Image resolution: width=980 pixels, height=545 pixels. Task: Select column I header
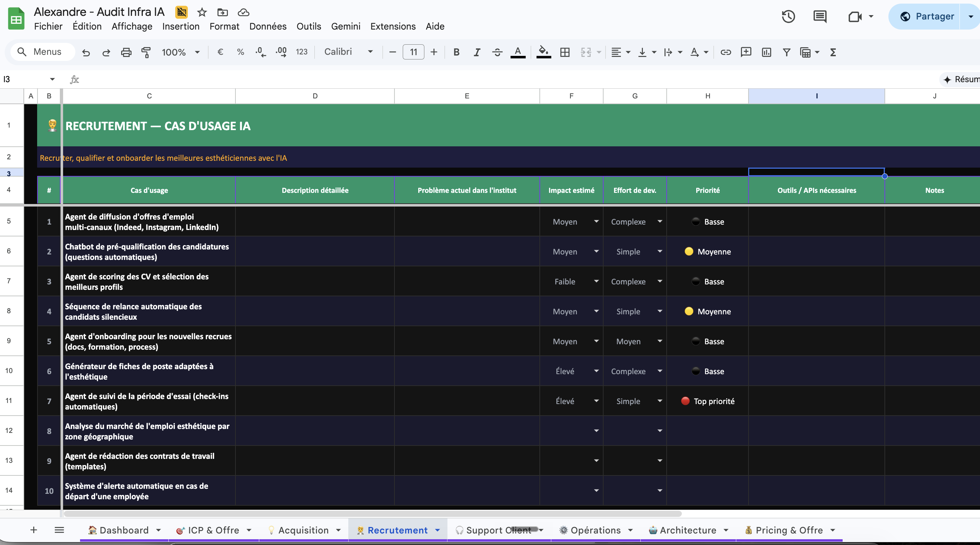816,96
